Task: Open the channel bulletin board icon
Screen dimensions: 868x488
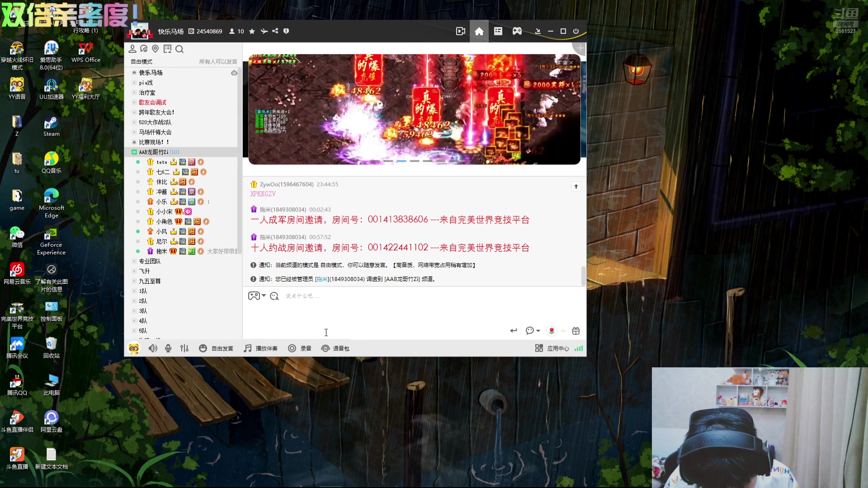Action: point(168,49)
